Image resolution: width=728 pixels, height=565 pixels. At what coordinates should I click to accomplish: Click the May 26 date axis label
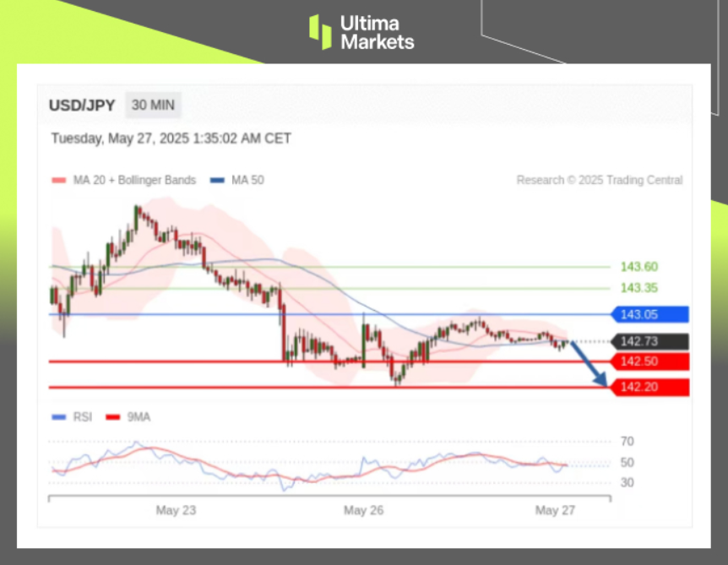363,510
